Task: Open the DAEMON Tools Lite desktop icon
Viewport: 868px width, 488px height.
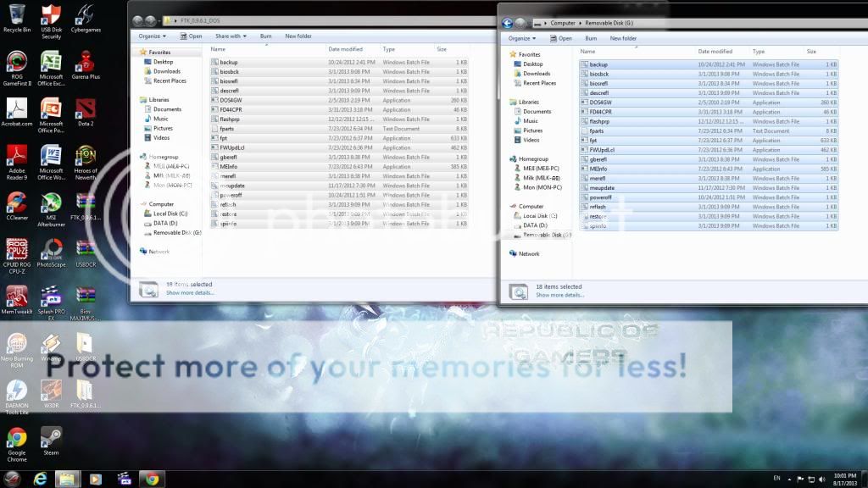Action: pyautogui.click(x=17, y=391)
